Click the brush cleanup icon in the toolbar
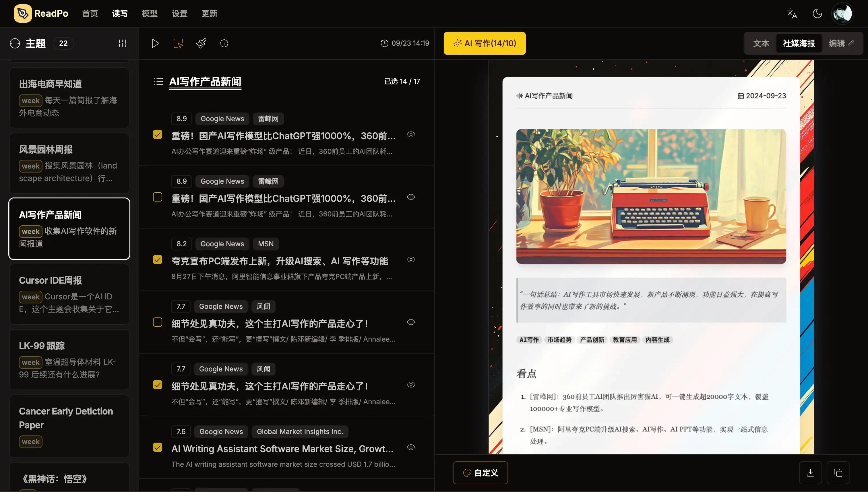This screenshot has width=868, height=492. [201, 43]
